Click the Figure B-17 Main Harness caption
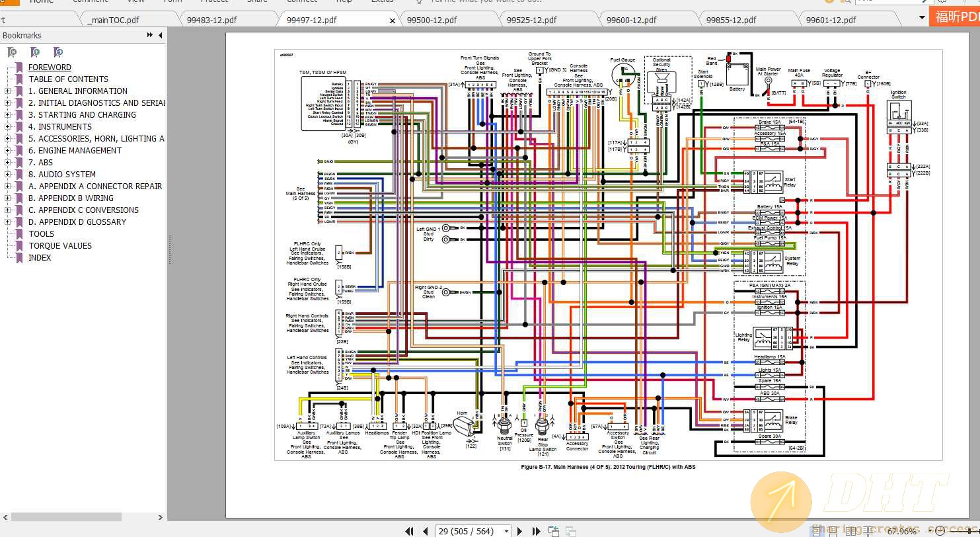The image size is (980, 537). tap(608, 467)
